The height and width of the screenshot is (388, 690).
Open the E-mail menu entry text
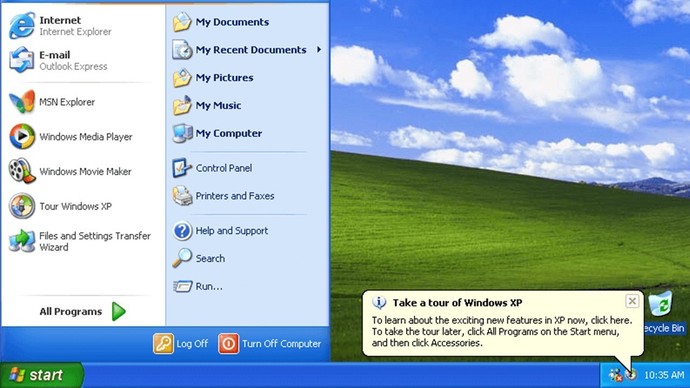point(55,55)
